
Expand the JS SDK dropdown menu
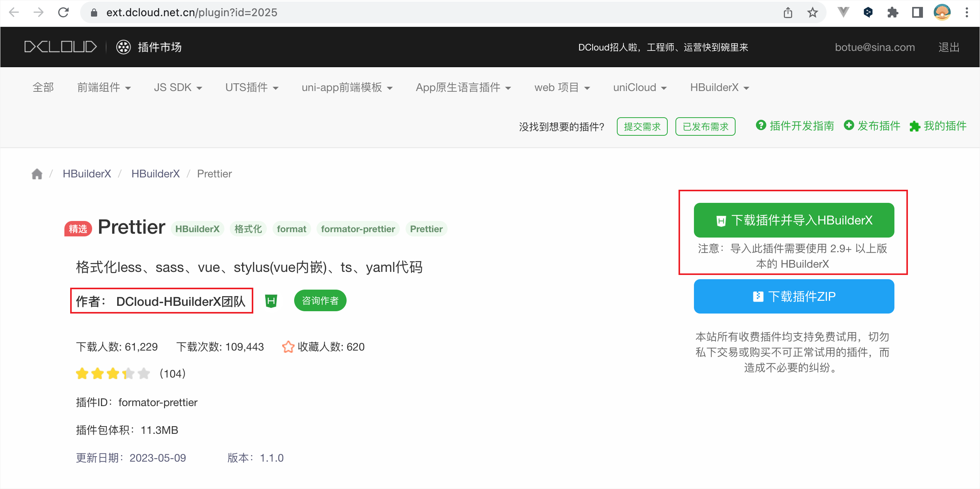coord(178,88)
